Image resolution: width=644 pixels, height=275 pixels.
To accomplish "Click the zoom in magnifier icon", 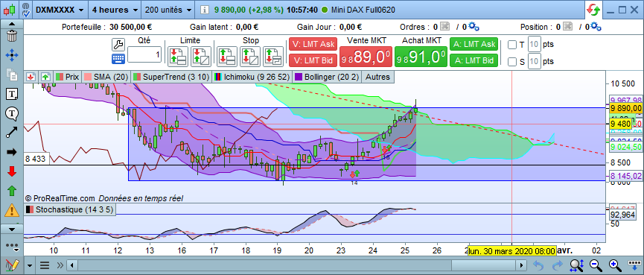I will [614, 265].
